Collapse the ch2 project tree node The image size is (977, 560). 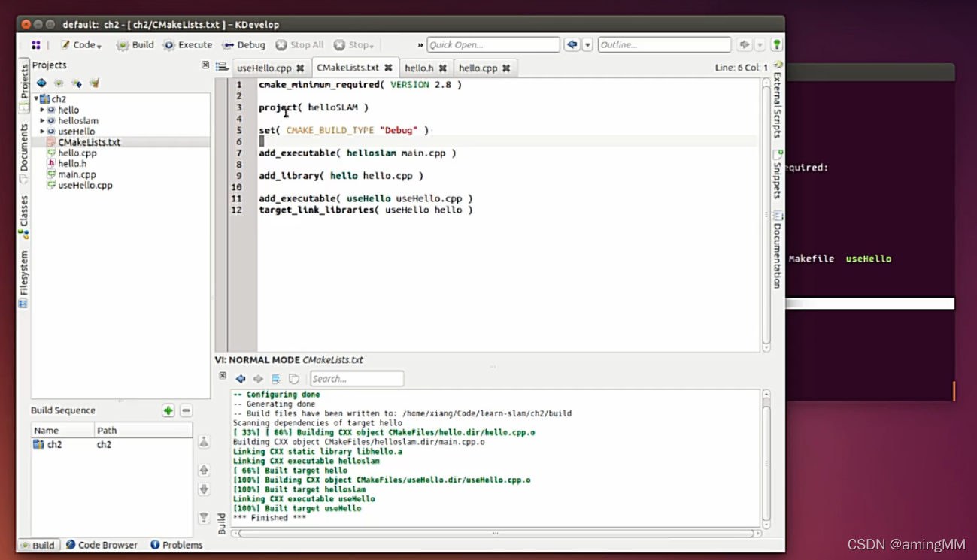click(35, 99)
